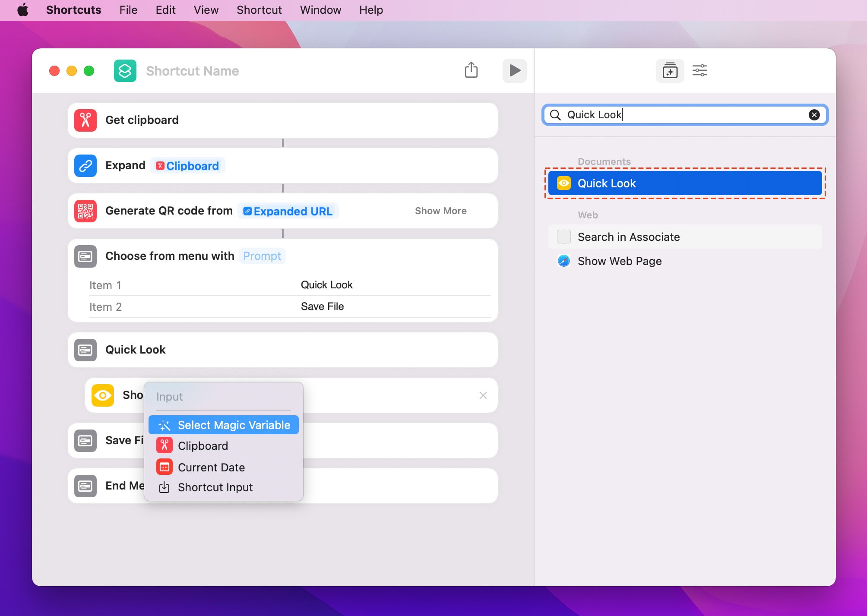Click the Expanded URL variable token
Image resolution: width=867 pixels, height=616 pixels.
288,211
